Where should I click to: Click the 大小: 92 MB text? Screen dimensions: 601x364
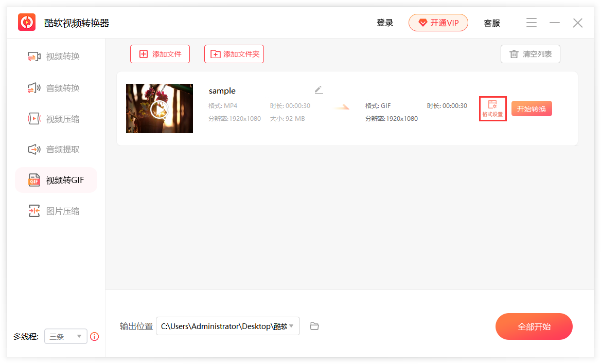pyautogui.click(x=287, y=119)
